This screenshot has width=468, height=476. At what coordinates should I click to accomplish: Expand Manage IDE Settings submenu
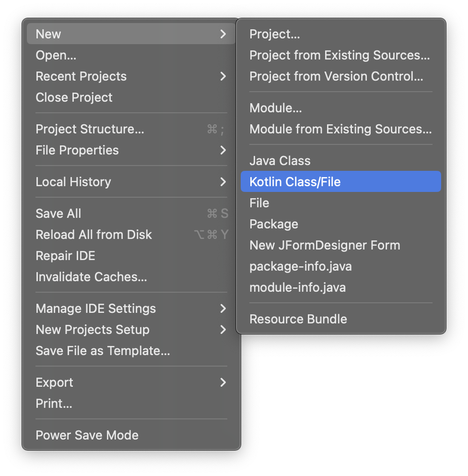(x=222, y=309)
